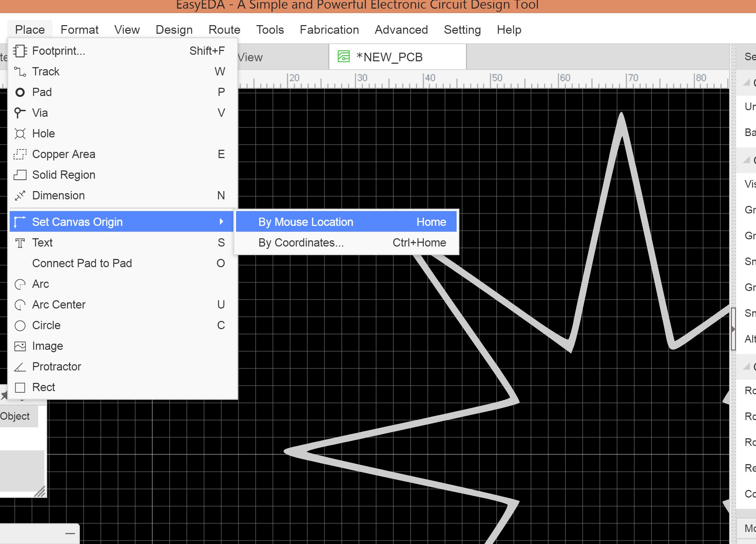Expand Set Canvas Origin submenu arrow
Screen dimensions: 756x544
click(x=221, y=222)
